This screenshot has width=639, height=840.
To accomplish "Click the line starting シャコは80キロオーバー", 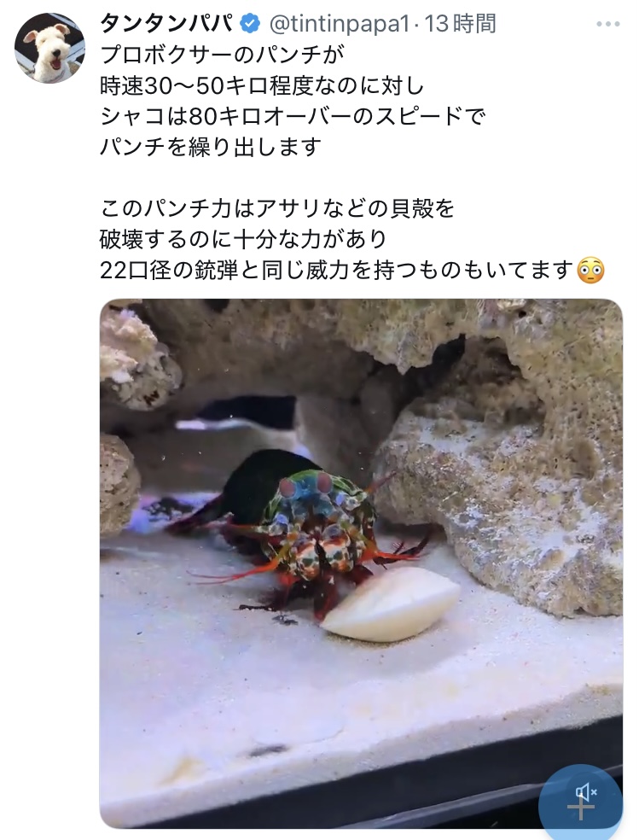I will point(293,116).
